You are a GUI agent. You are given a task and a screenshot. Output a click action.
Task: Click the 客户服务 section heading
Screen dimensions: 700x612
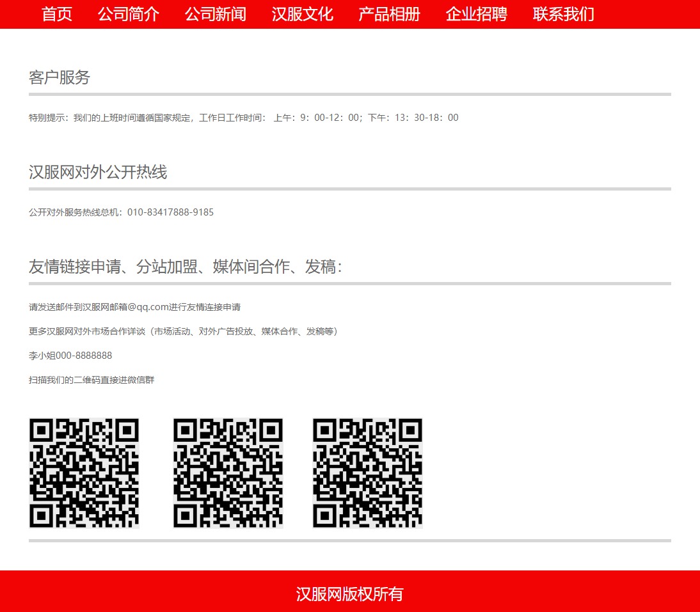[60, 78]
